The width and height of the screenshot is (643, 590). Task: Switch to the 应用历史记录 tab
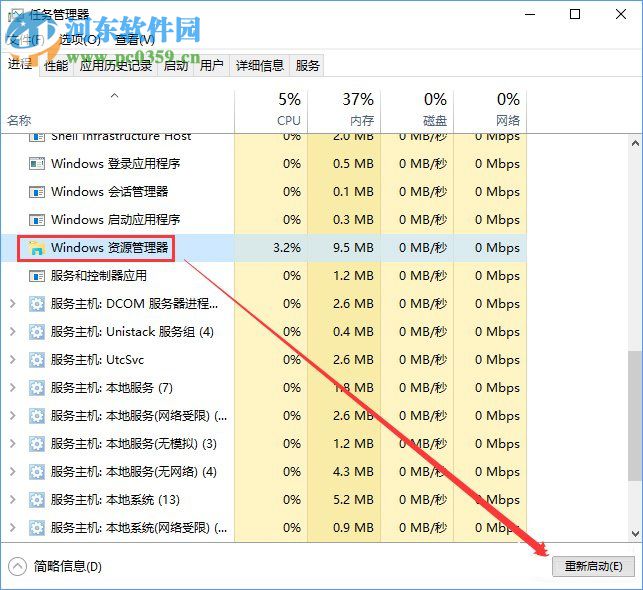pyautogui.click(x=116, y=66)
